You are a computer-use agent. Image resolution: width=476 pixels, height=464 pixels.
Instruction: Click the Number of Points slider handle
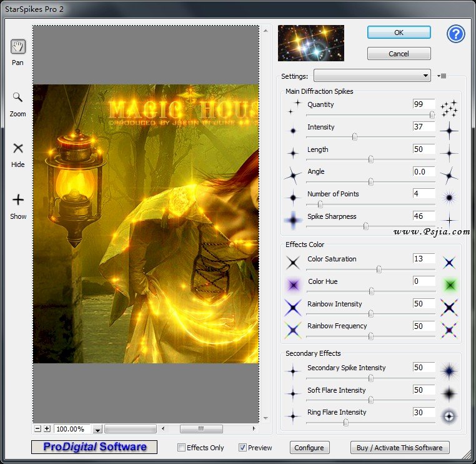[x=320, y=204]
